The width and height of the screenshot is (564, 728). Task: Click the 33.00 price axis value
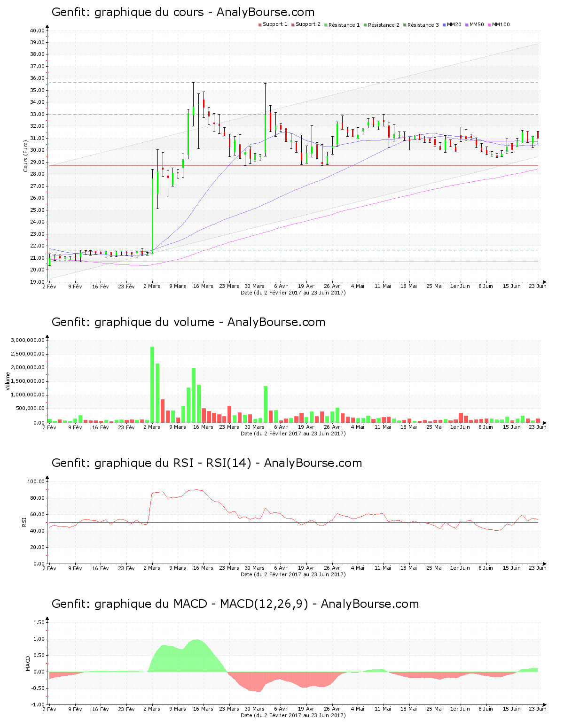[37, 114]
